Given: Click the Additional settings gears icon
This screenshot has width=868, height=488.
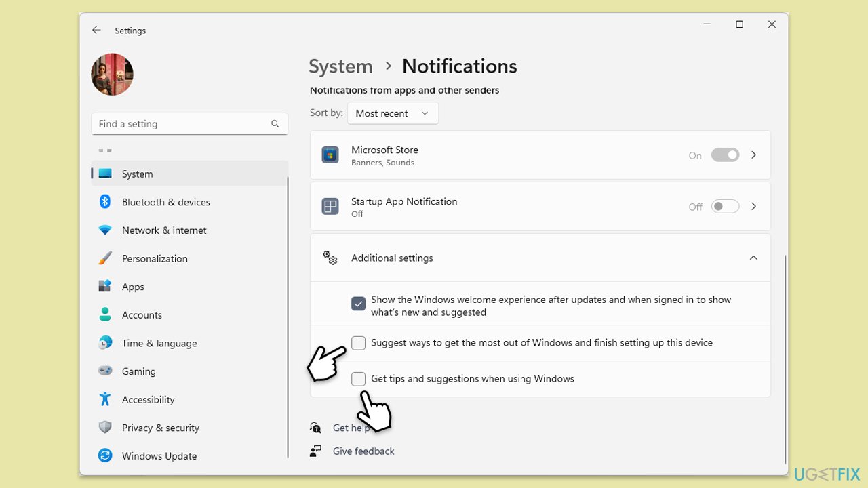Looking at the screenshot, I should point(330,258).
